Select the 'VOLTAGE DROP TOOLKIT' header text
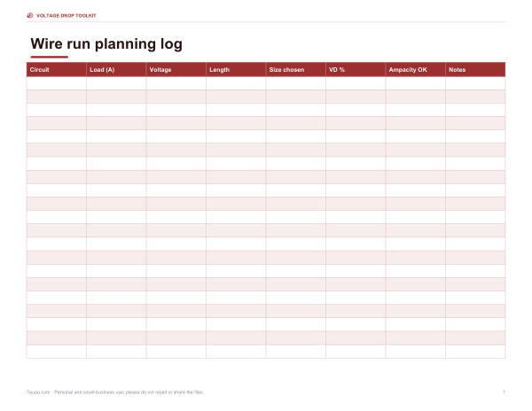The image size is (532, 411). (66, 16)
